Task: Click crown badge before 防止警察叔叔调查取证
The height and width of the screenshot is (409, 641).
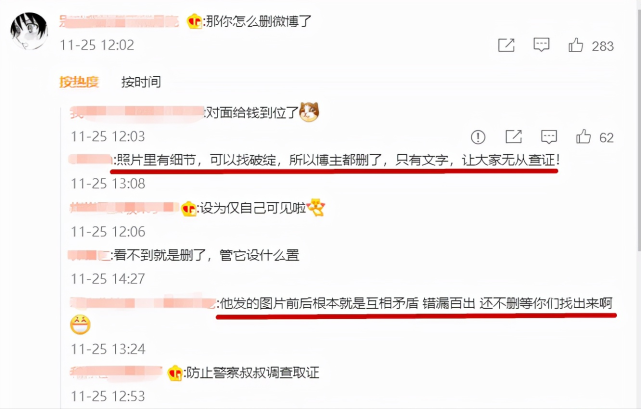Action: pos(175,373)
